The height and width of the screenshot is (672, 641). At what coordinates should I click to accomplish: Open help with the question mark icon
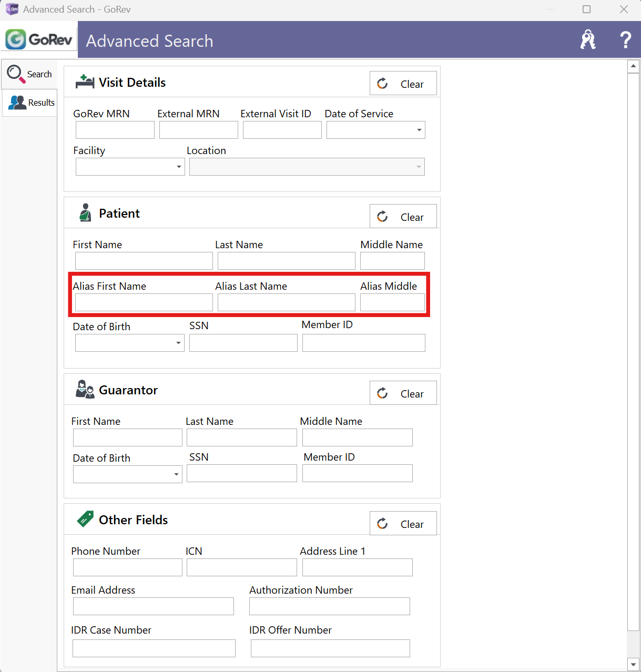click(625, 40)
